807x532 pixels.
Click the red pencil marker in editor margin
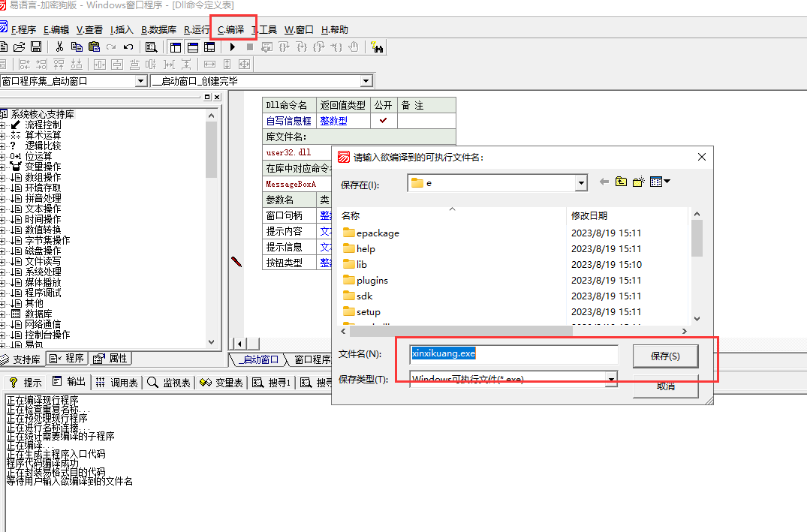236,261
